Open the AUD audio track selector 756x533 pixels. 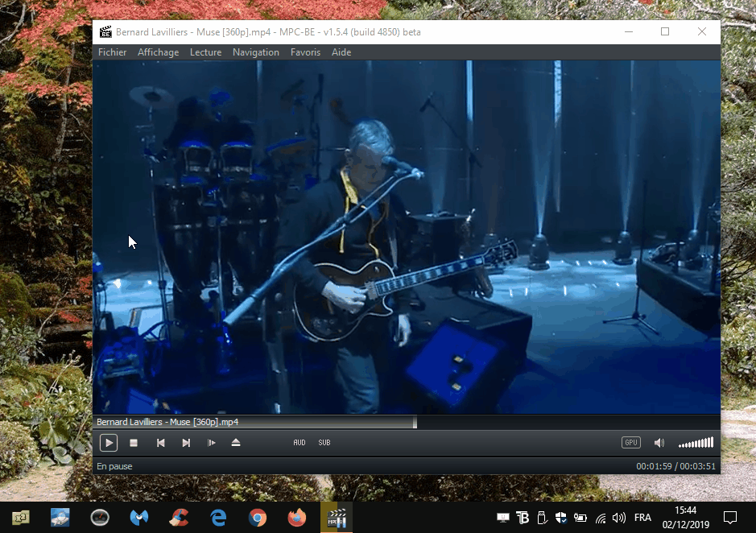(300, 442)
